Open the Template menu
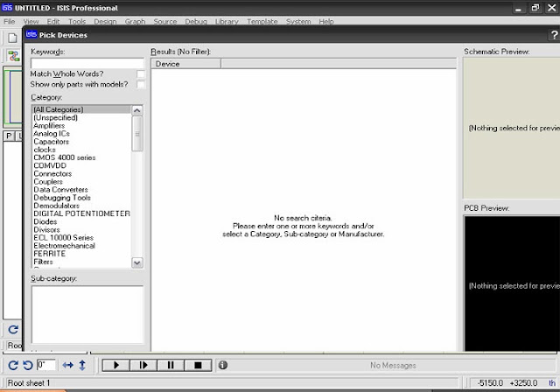The width and height of the screenshot is (560, 392). coord(262,21)
